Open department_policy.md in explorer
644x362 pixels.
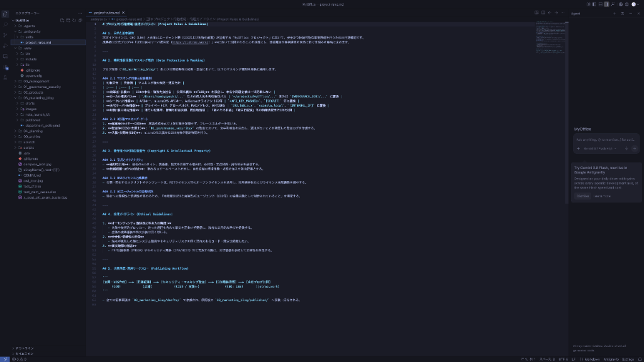pos(42,126)
